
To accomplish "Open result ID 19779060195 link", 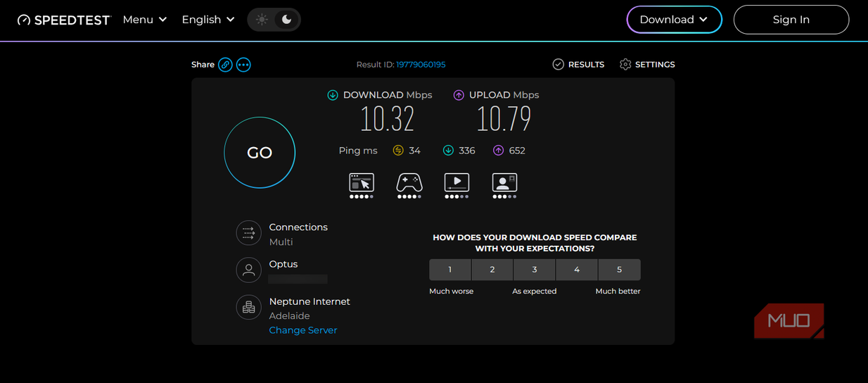I will [x=421, y=65].
